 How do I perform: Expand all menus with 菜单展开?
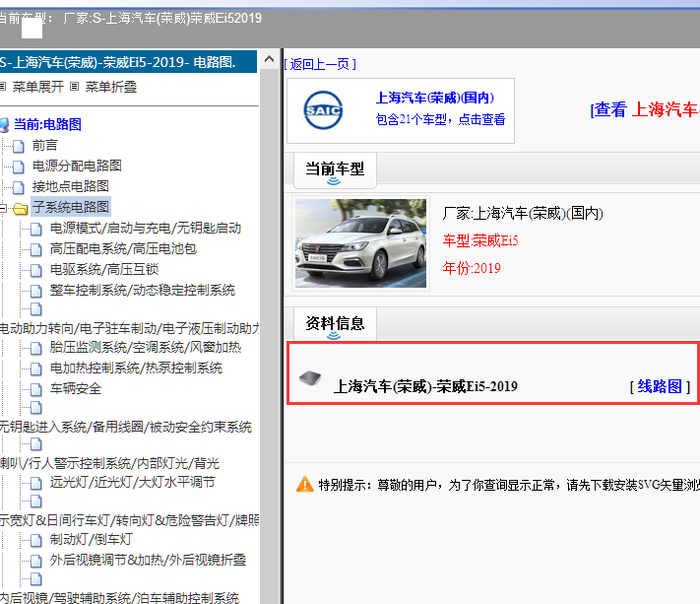pyautogui.click(x=38, y=87)
